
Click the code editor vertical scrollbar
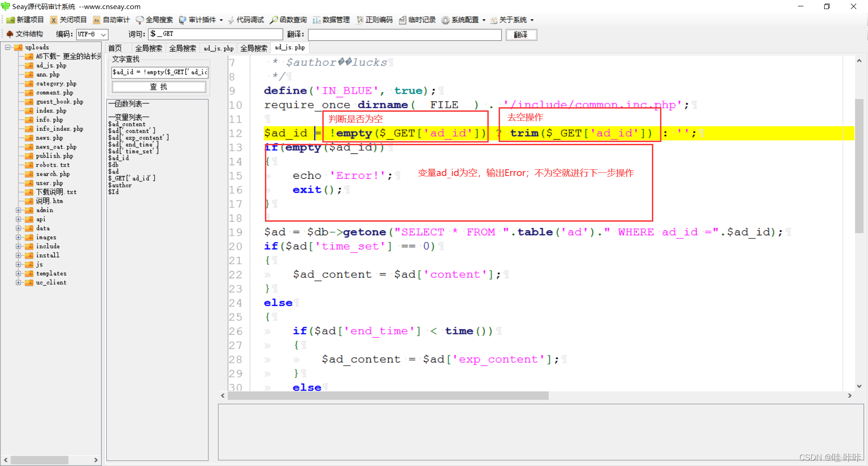coord(859,166)
